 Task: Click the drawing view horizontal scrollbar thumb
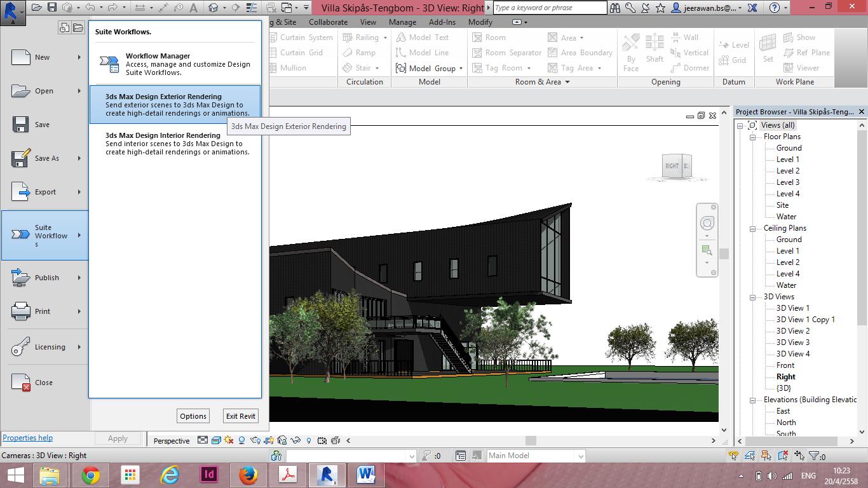(x=531, y=440)
